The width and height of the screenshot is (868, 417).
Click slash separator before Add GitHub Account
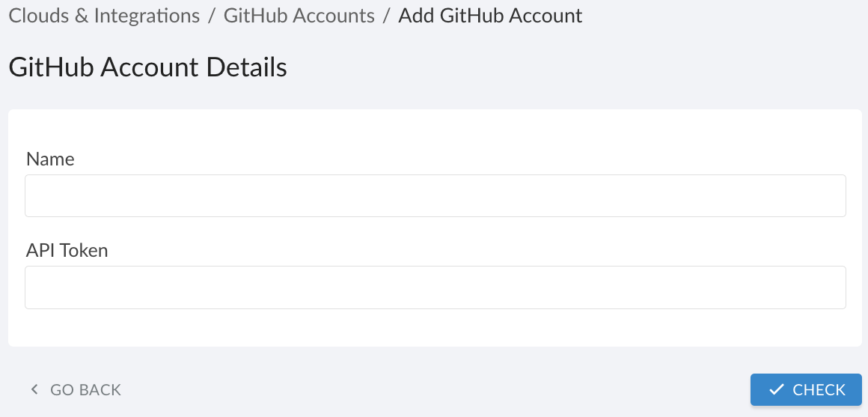(386, 16)
